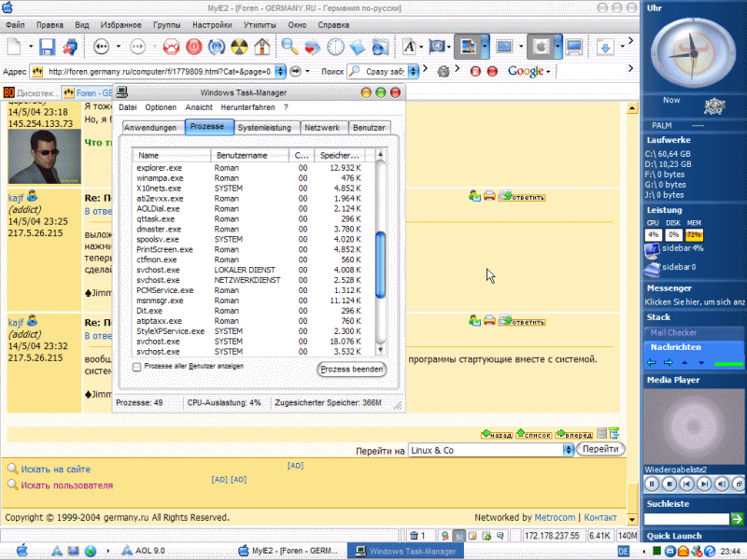747x560 pixels.
Task: Click the tree view icon near вперед
Action: [614, 433]
